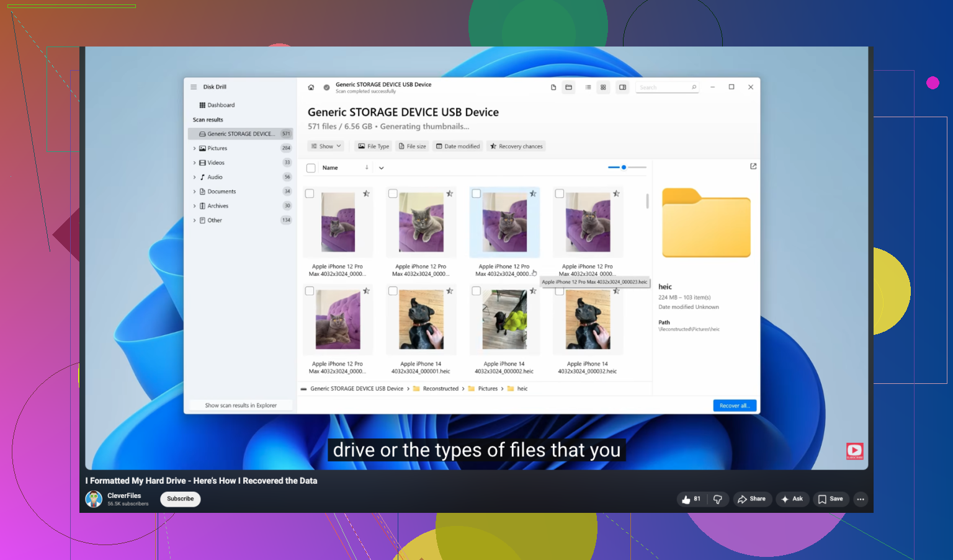Viewport: 953px width, 560px height.
Task: Filter by File size
Action: click(x=413, y=146)
